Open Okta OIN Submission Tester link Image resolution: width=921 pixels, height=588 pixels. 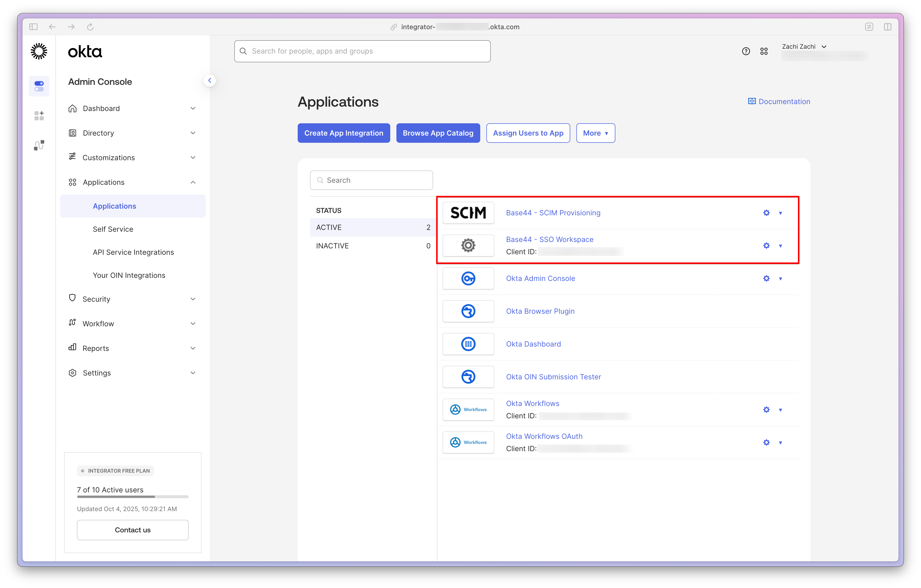[x=553, y=377]
